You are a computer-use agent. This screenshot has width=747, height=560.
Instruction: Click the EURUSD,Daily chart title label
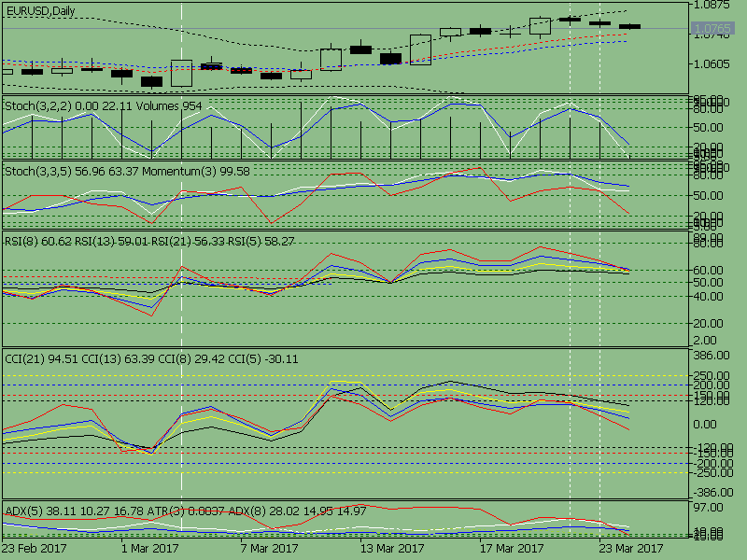(40, 11)
